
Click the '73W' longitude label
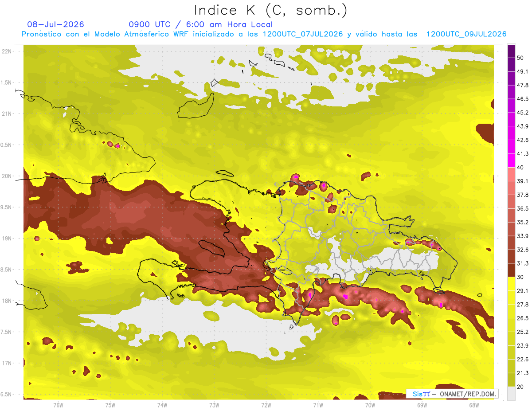coord(214,405)
